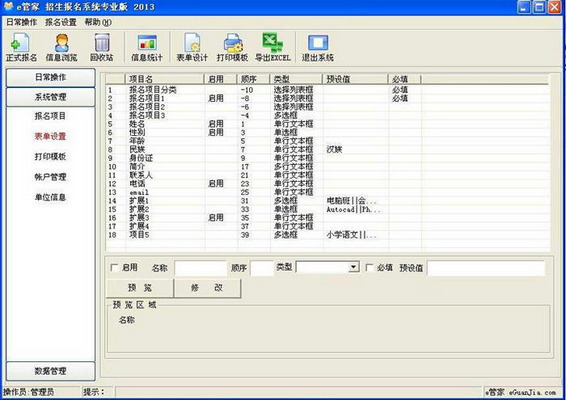
Task: Expand the 数据管理 sidebar section
Action: [51, 371]
